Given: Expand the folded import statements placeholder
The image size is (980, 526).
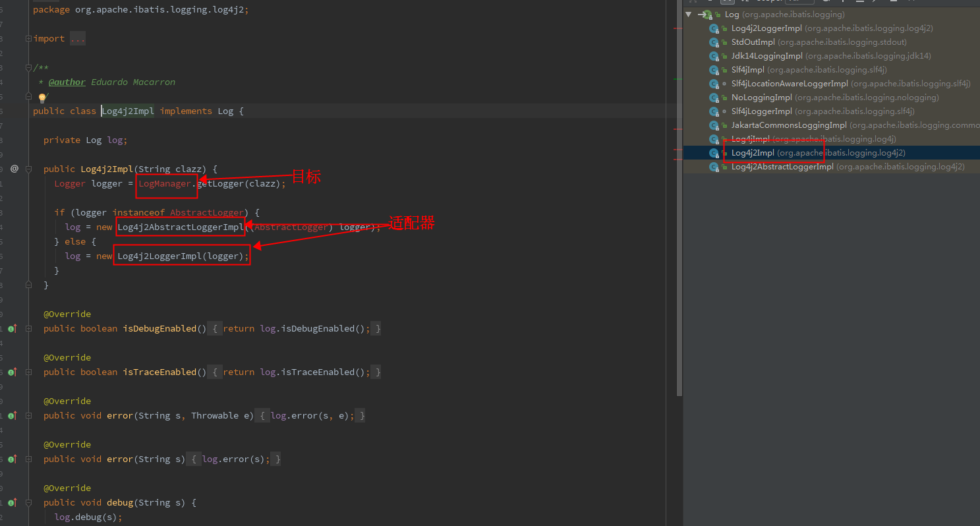Looking at the screenshot, I should 78,38.
